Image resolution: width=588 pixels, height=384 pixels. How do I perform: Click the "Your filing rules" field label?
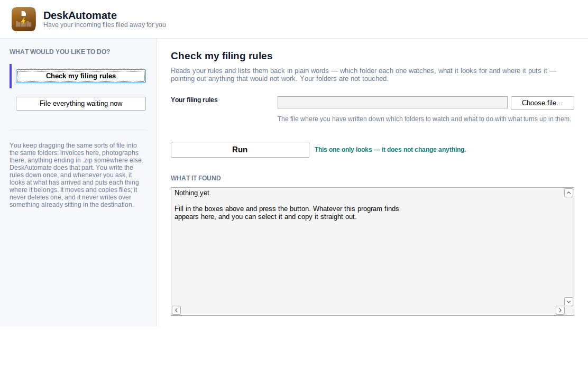tap(194, 100)
